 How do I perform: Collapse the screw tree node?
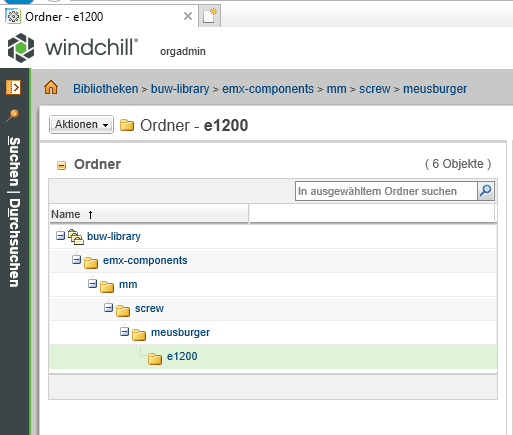pyautogui.click(x=108, y=308)
